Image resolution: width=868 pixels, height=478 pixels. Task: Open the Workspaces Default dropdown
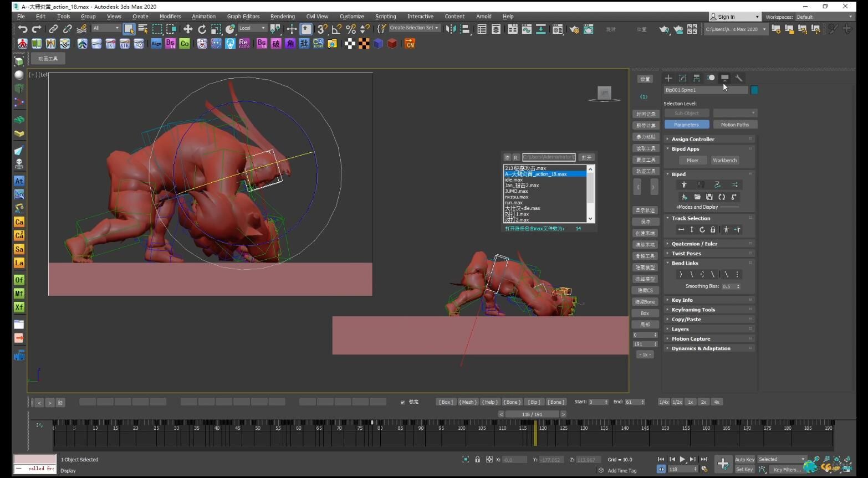click(x=824, y=17)
